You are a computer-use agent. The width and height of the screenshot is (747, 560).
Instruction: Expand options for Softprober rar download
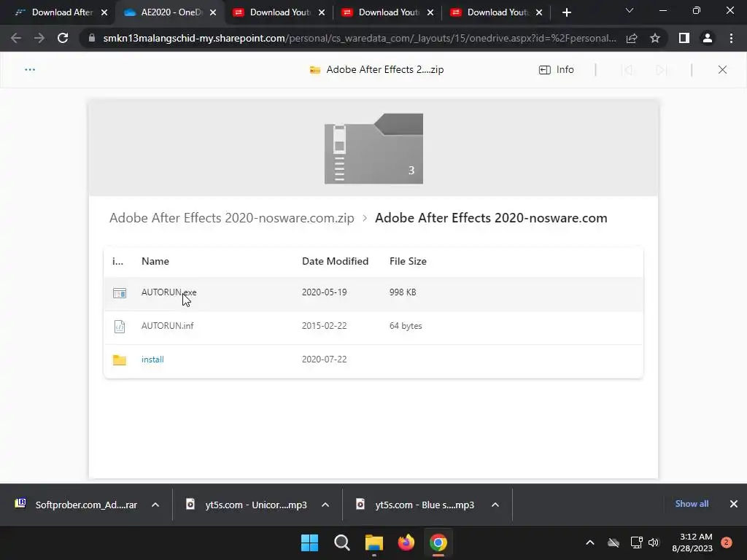pos(155,505)
